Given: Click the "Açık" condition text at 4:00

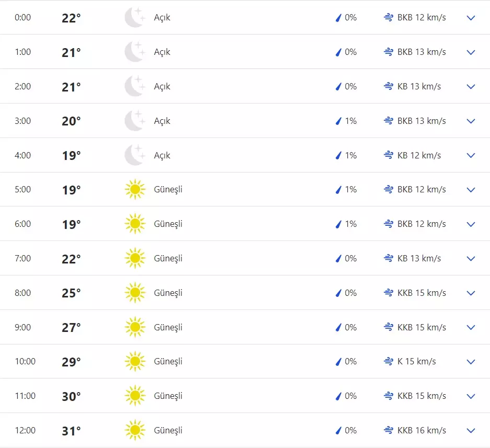Looking at the screenshot, I should click(162, 155).
